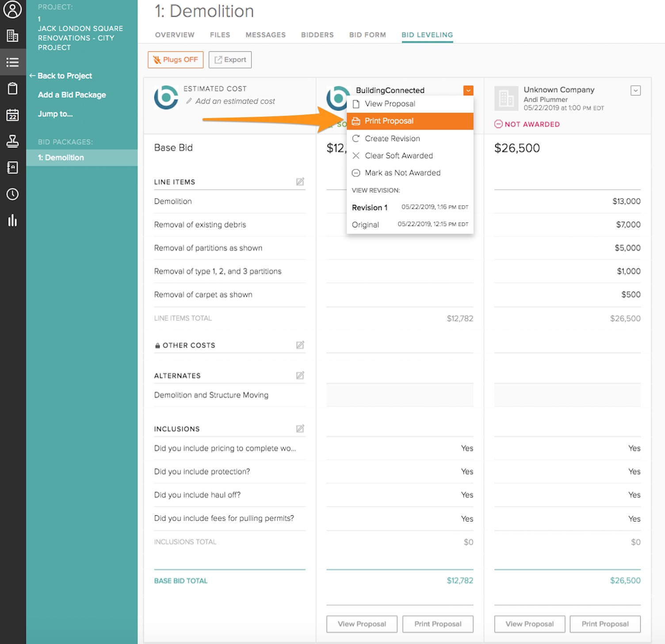Image resolution: width=665 pixels, height=644 pixels.
Task: Click Add an estimated cost field
Action: point(235,101)
